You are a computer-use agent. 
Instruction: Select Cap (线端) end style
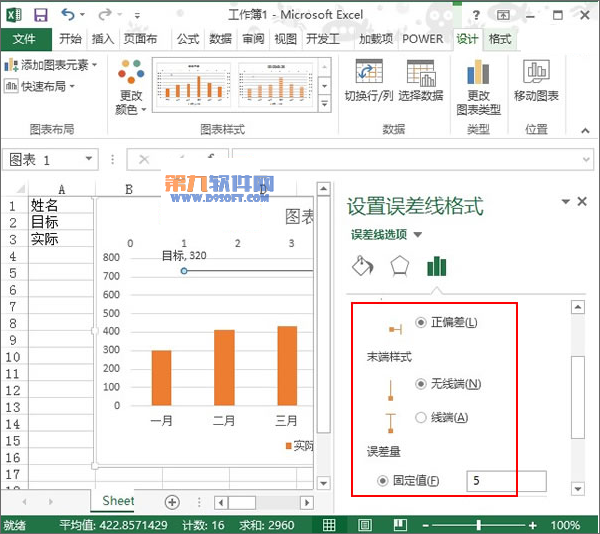421,417
